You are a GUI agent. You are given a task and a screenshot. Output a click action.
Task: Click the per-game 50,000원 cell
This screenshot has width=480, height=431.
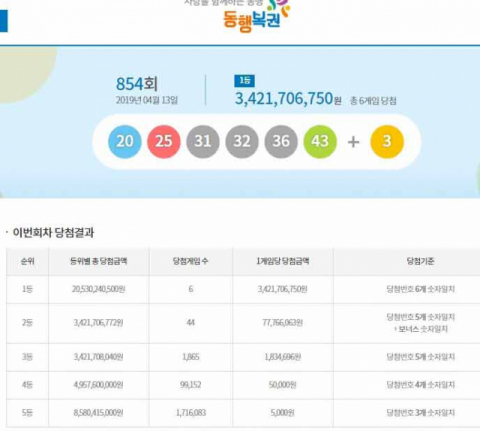click(x=283, y=385)
